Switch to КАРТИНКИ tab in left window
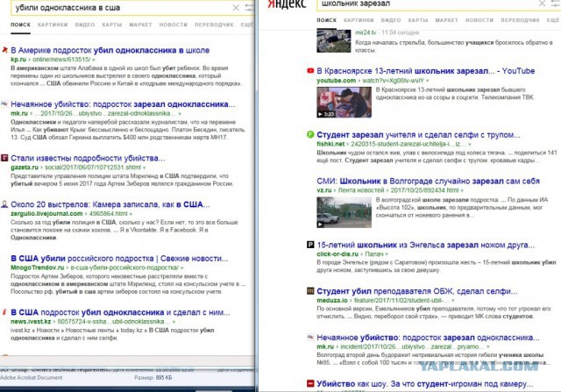Image resolution: width=561 pixels, height=392 pixels. [53, 25]
